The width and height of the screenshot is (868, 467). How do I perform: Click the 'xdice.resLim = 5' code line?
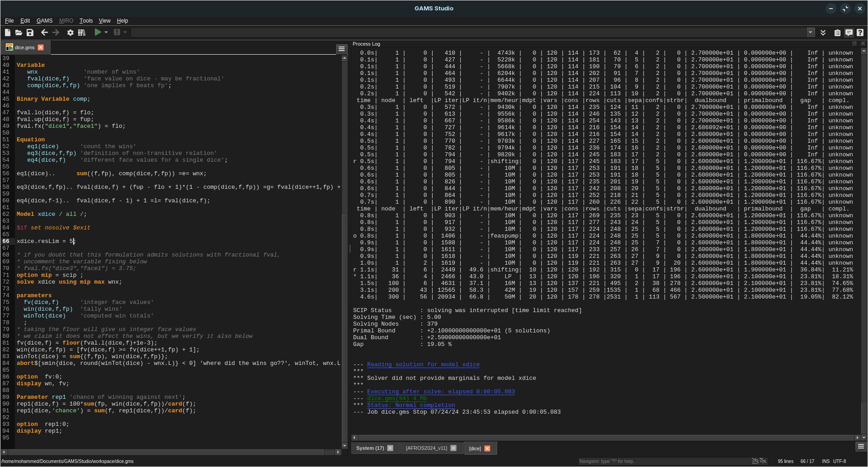[46, 241]
